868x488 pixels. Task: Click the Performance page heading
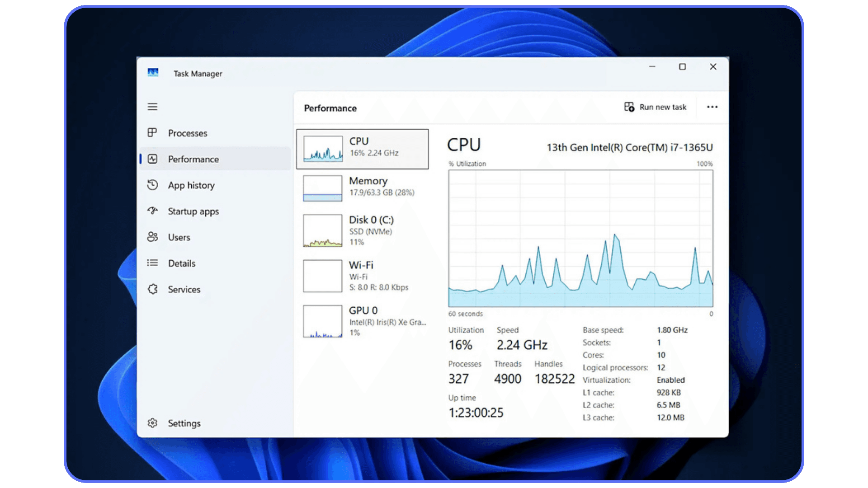[330, 108]
